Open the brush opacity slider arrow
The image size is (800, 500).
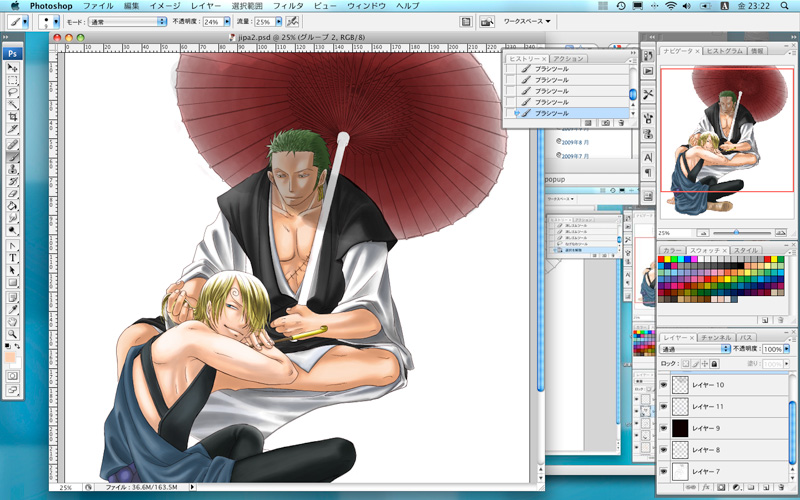click(227, 22)
